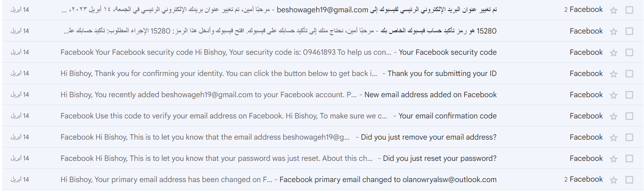Screen dimensions: 644x191
Task: Open 'New email address added on Facebook' email
Action: (x=430, y=95)
